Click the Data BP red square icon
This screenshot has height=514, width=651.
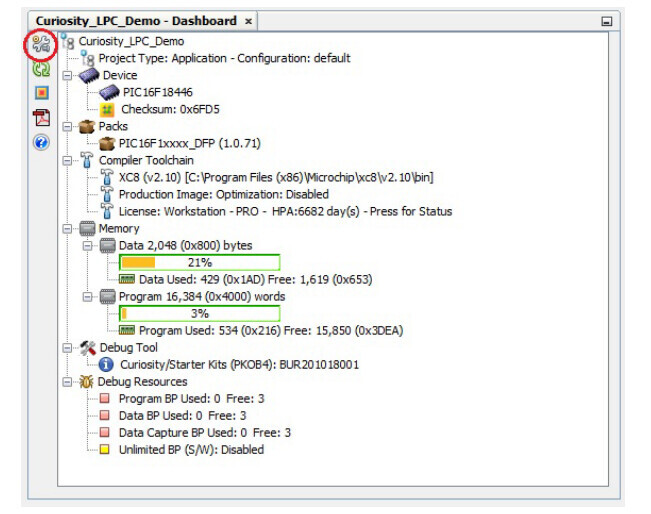105,416
